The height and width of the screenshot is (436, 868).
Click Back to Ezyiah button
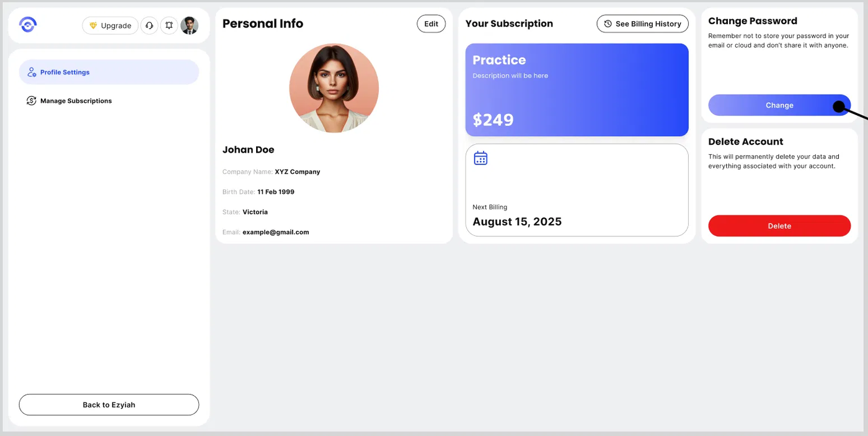[x=109, y=404]
